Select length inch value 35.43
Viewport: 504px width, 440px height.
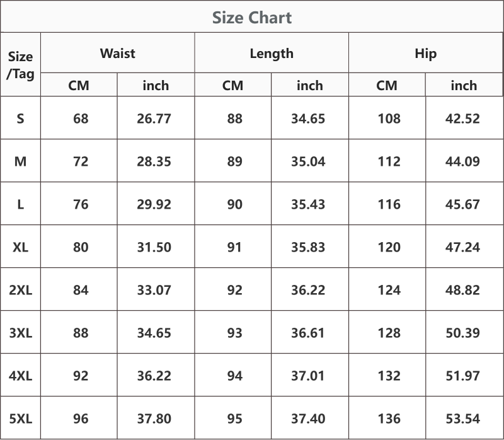308,204
